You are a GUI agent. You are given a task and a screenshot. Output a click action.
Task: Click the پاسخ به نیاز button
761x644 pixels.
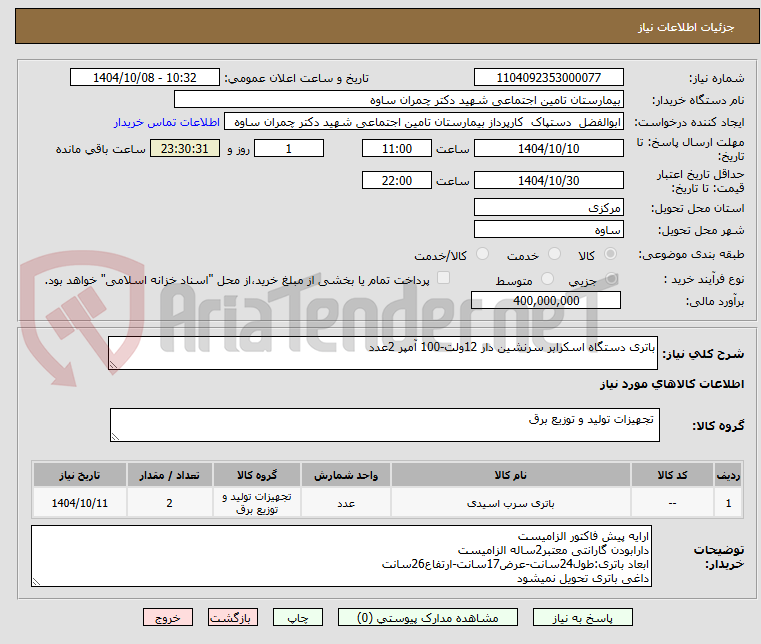(x=582, y=617)
